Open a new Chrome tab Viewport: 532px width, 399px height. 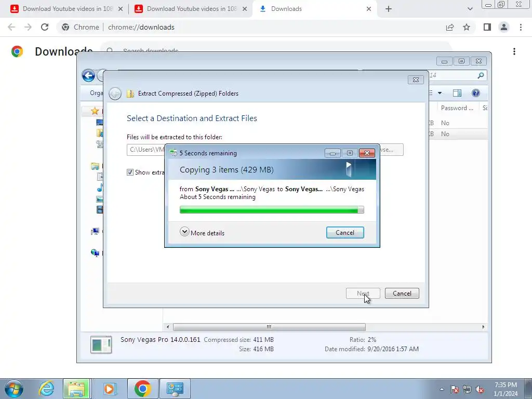tap(389, 9)
